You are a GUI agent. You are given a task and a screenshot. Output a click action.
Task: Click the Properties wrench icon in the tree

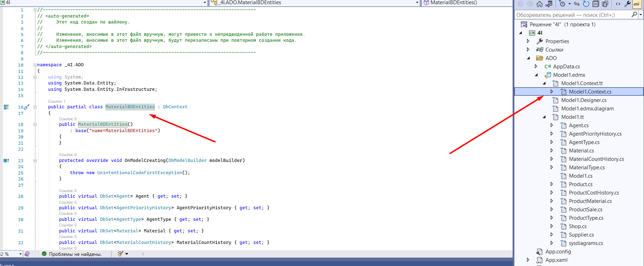click(540, 41)
